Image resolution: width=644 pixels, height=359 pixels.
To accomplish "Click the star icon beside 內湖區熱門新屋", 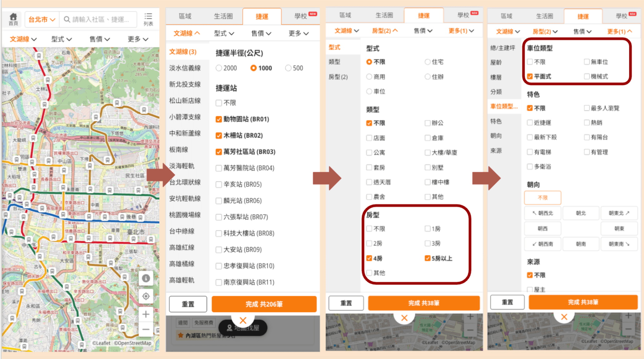I will (181, 335).
